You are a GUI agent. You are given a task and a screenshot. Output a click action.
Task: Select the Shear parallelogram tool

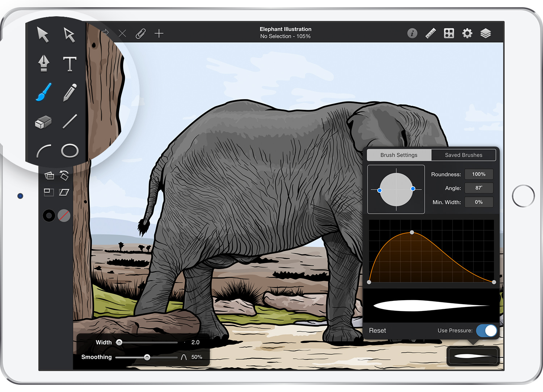64,192
